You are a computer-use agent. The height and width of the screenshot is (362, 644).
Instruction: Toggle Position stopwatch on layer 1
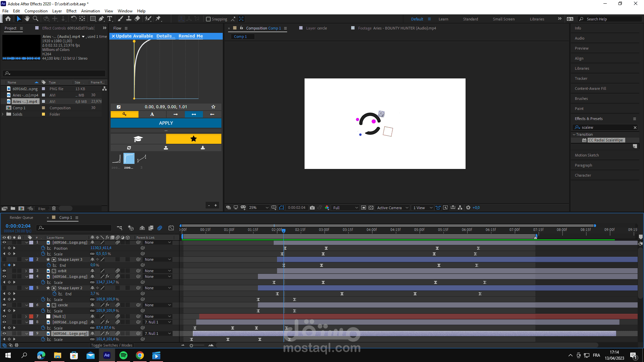pos(43,248)
